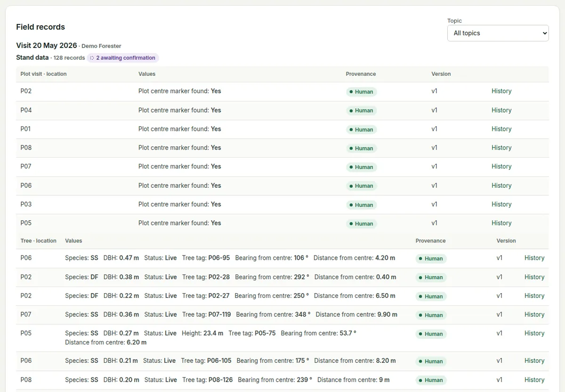Open the Topic dropdown showing All topics

pos(498,33)
